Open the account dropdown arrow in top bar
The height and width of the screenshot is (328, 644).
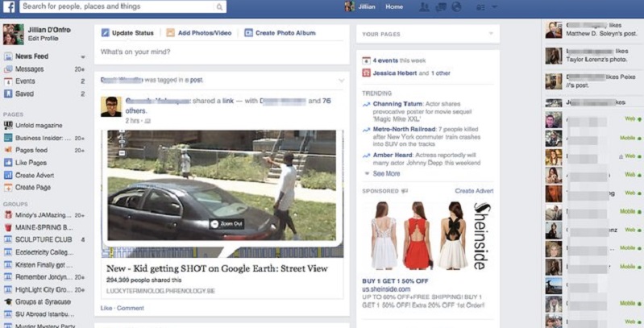pos(494,7)
